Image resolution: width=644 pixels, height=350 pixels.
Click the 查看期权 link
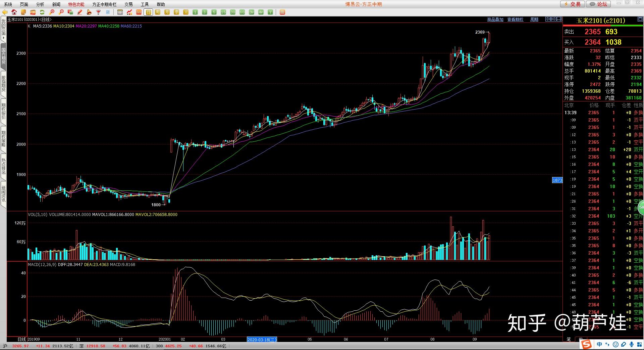pyautogui.click(x=515, y=19)
